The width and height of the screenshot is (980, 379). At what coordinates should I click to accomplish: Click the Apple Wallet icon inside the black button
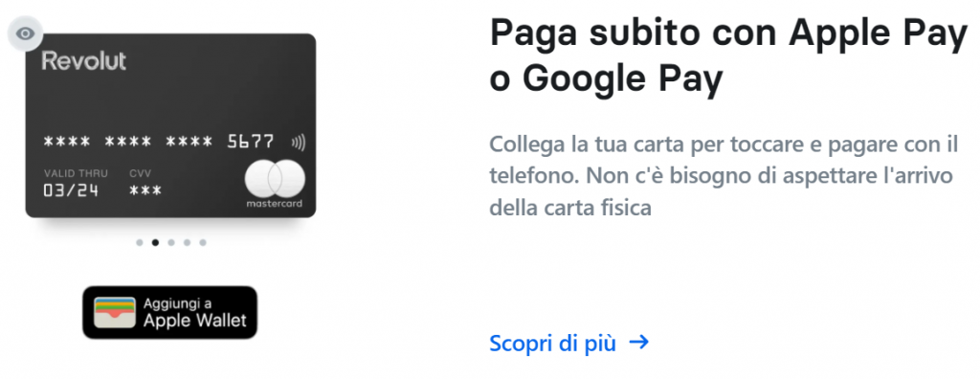[115, 313]
